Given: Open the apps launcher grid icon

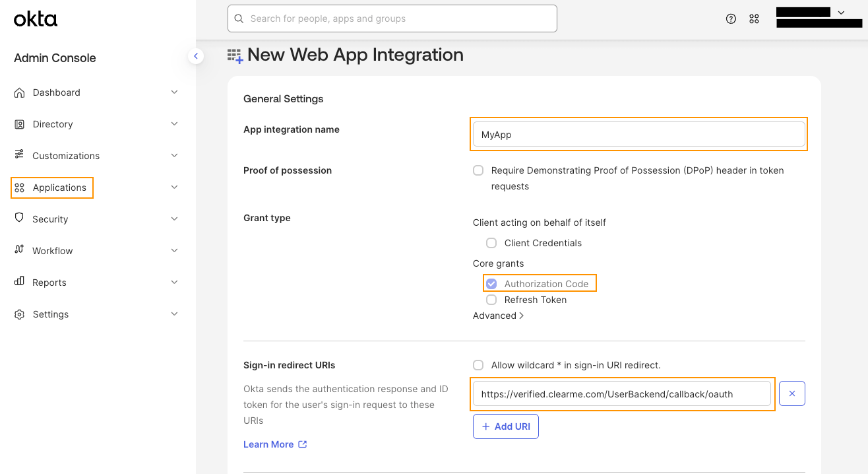Looking at the screenshot, I should click(754, 19).
